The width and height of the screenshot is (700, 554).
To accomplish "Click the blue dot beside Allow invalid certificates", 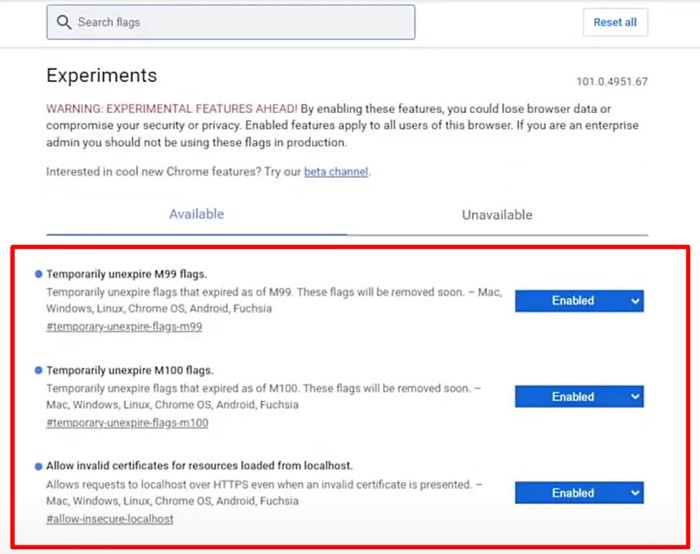I will point(38,467).
